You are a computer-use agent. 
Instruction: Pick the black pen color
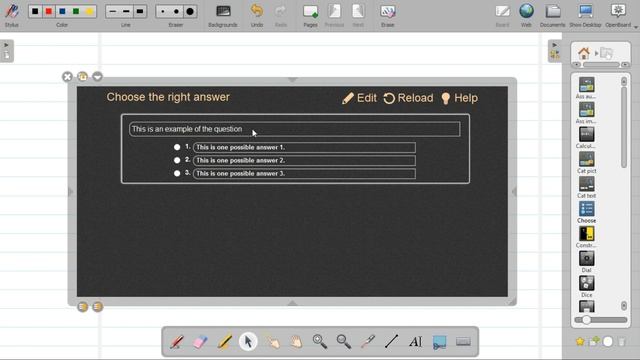point(35,11)
